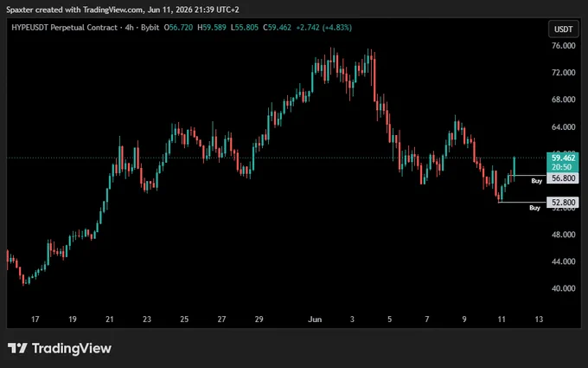Click the date label 19 on time axis
Screen dimensions: 588x368
coord(73,320)
